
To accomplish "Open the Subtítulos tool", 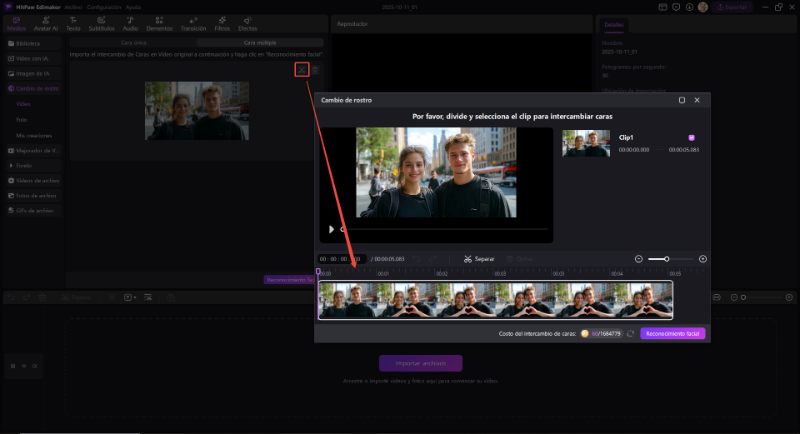I will coord(101,26).
